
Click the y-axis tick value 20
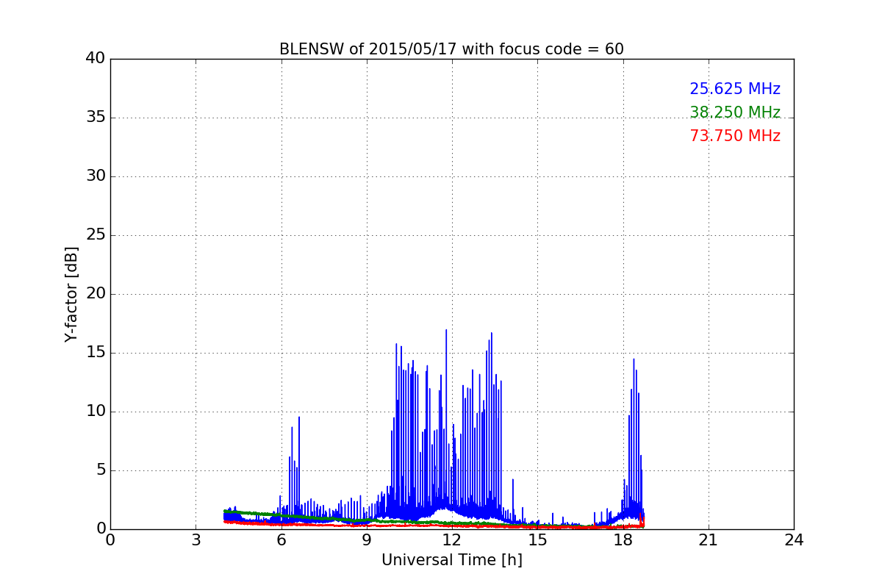tap(96, 294)
